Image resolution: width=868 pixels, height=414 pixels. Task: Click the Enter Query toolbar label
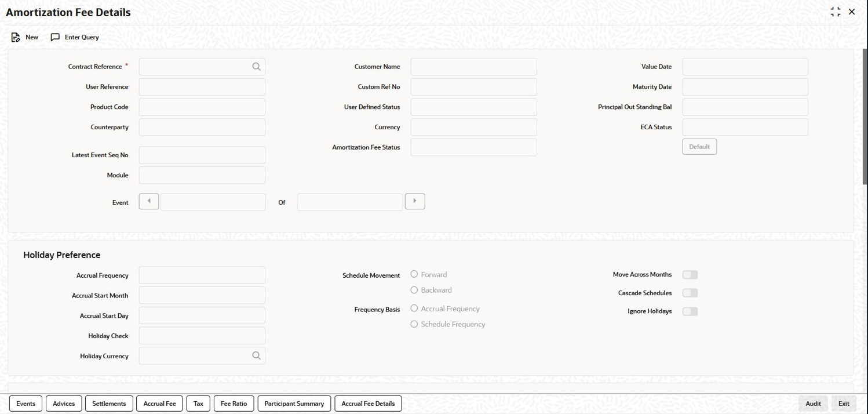[82, 37]
